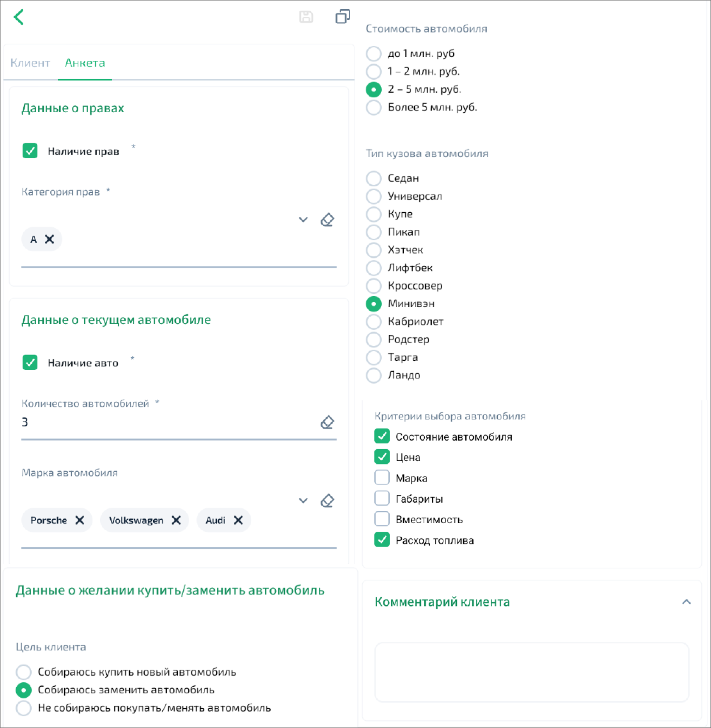
Task: Click the copy/duplicate icon in header
Action: pyautogui.click(x=342, y=17)
